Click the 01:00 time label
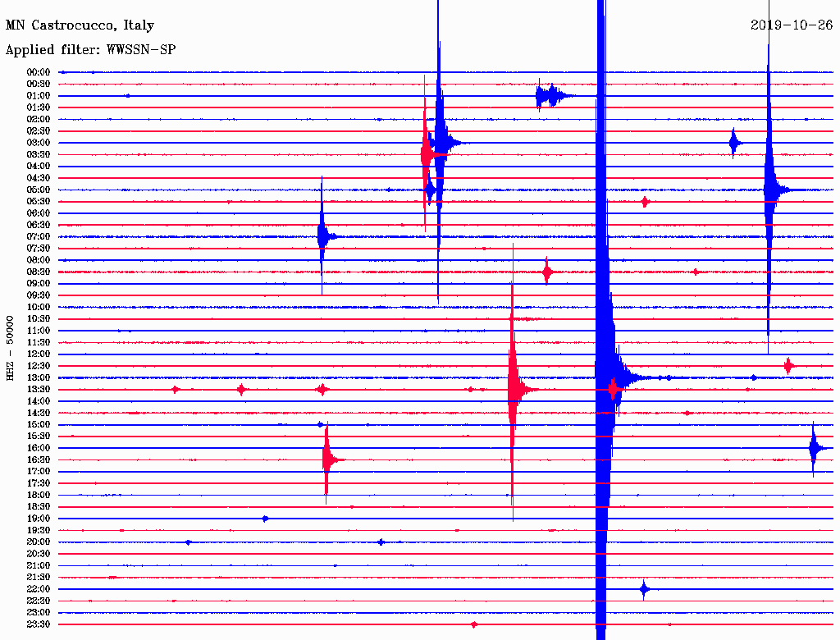The height and width of the screenshot is (640, 840). (39, 95)
